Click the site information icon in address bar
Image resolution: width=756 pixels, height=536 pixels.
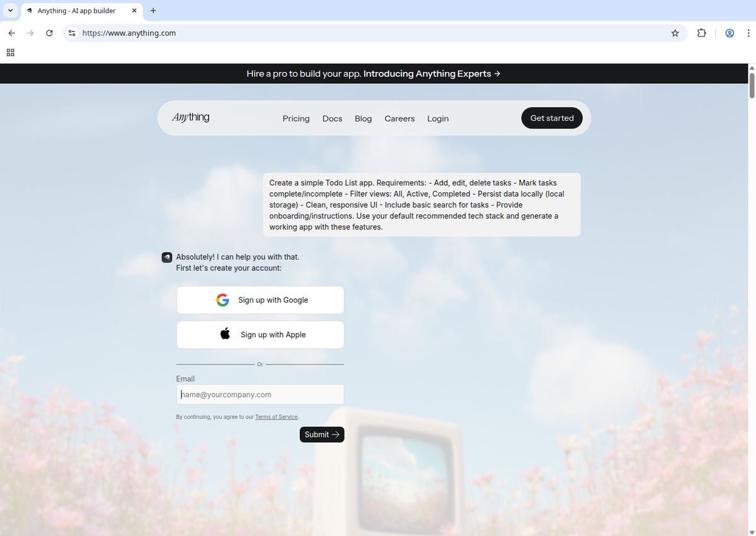click(72, 33)
